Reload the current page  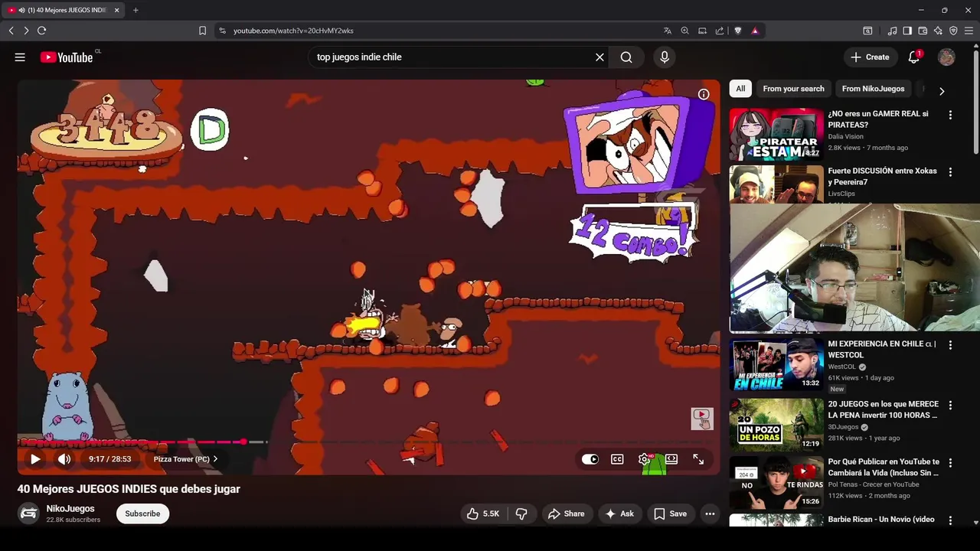point(41,31)
